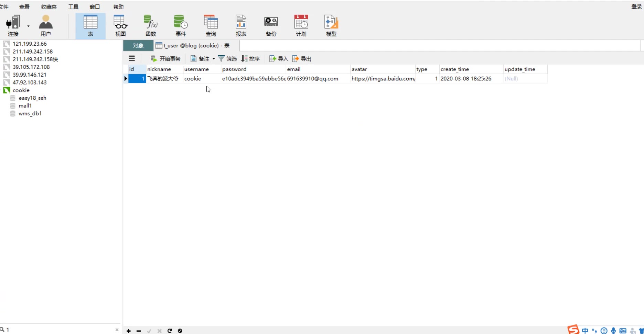
Task: Open the 报表 reports tool
Action: point(241,26)
